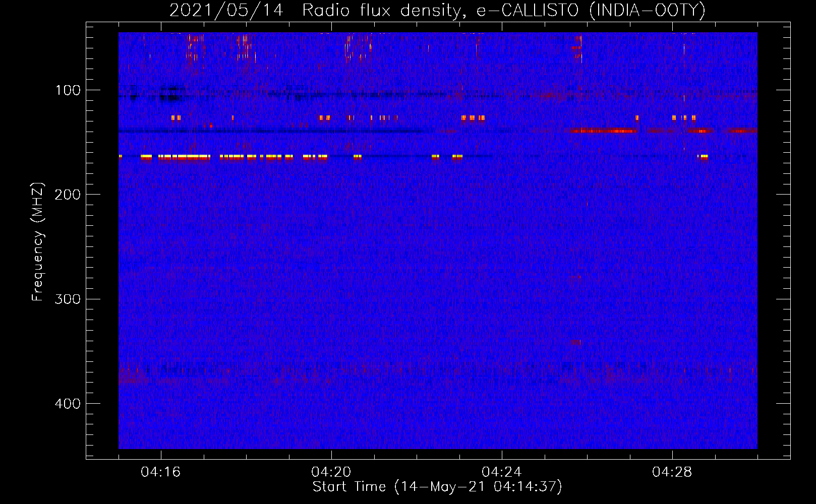Click the 100 frequency tick label
The height and width of the screenshot is (504, 816).
point(68,90)
